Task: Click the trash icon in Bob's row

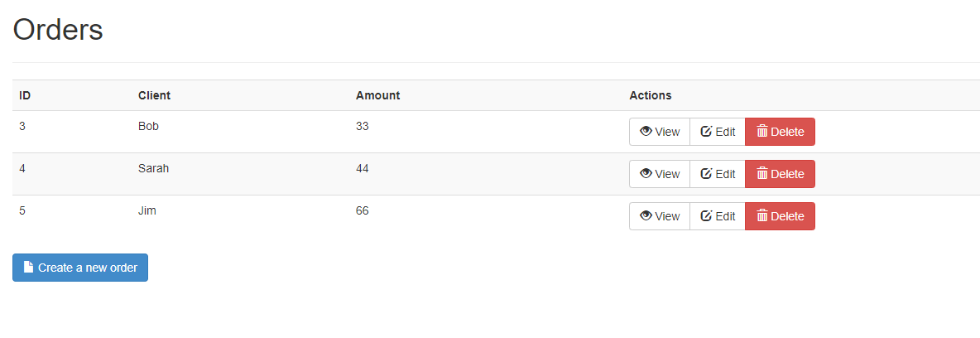Action: [x=762, y=132]
